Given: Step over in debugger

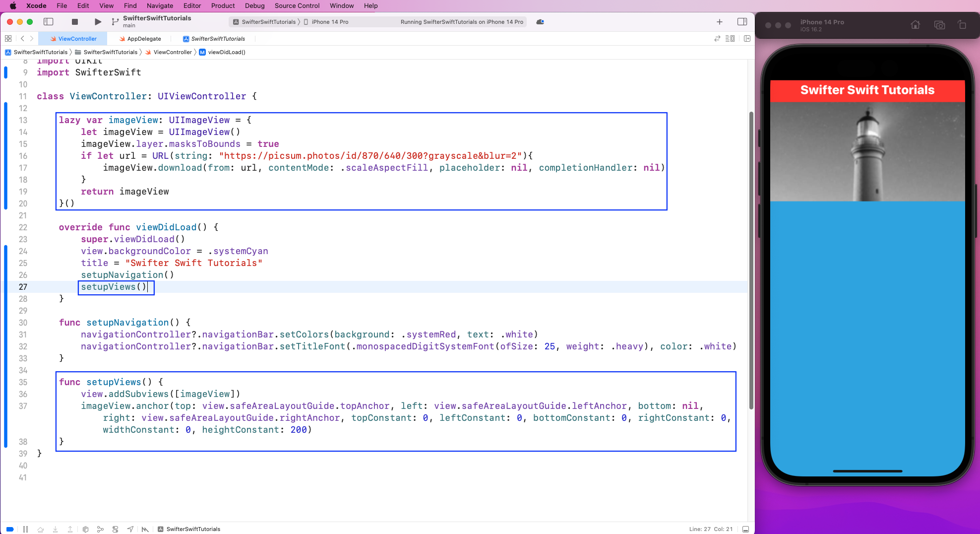Looking at the screenshot, I should tap(41, 529).
